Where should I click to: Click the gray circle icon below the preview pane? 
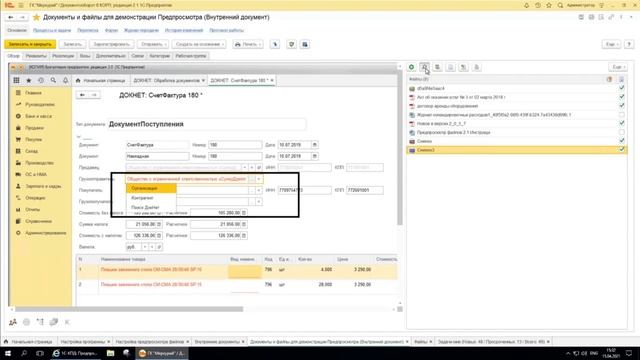pyautogui.click(x=27, y=322)
